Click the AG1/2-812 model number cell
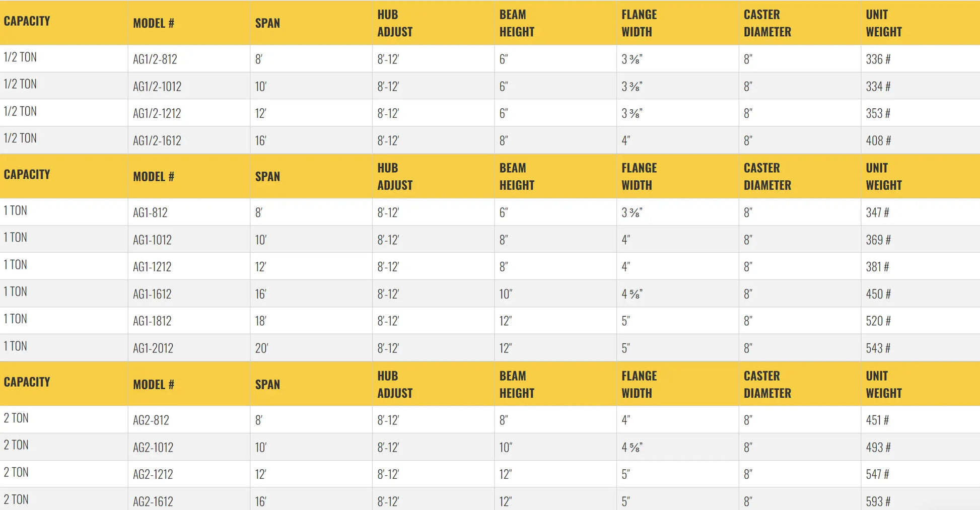980x510 pixels. [155, 59]
